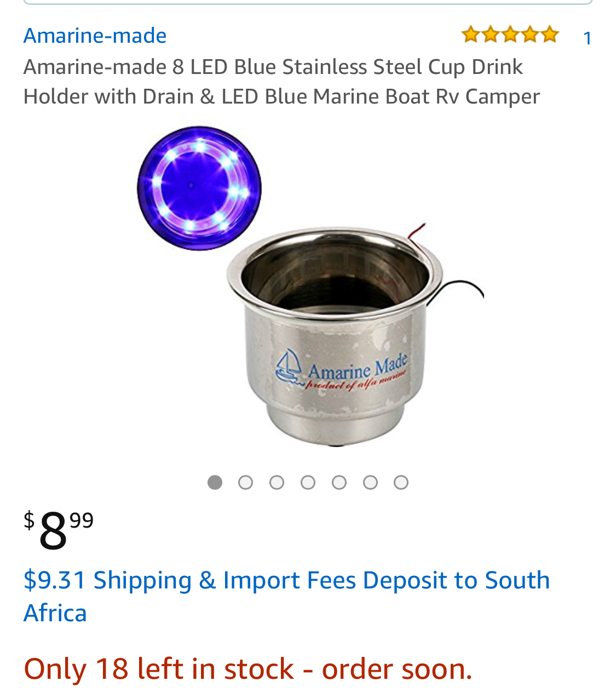Tap the product title text
The width and height of the screenshot is (616, 698).
(x=281, y=82)
